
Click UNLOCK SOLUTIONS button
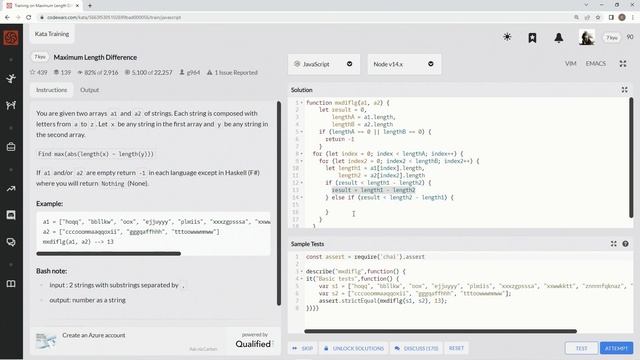354,348
